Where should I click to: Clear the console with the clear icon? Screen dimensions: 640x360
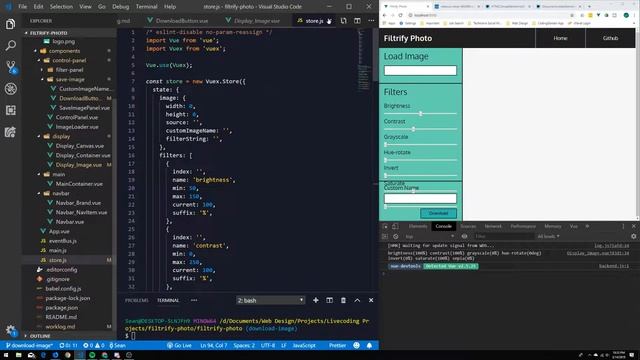(395, 236)
